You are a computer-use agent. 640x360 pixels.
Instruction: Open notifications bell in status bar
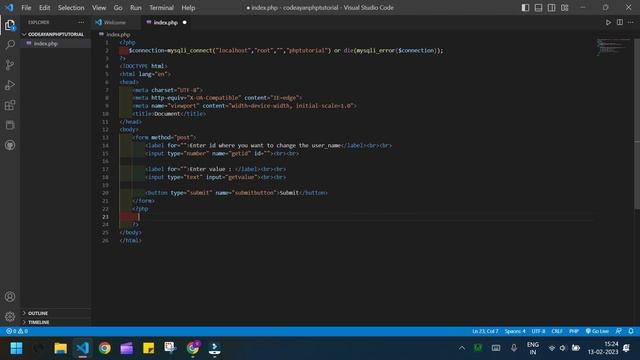[631, 331]
